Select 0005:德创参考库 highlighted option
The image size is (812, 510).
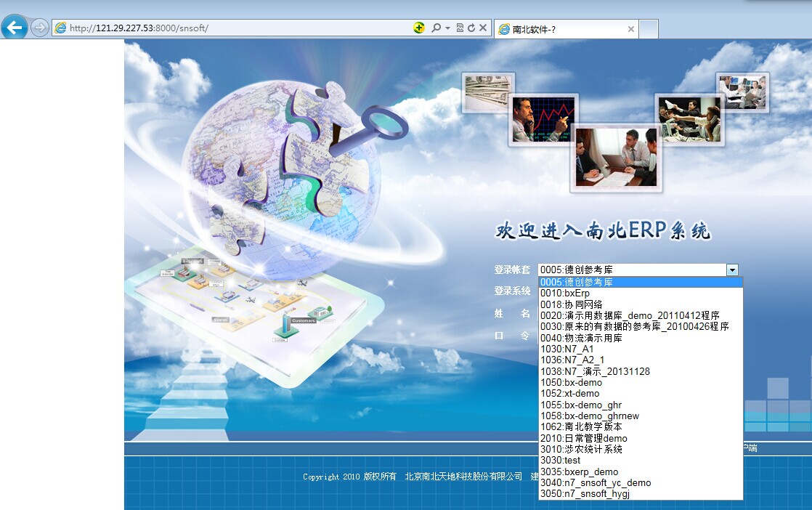(641, 282)
